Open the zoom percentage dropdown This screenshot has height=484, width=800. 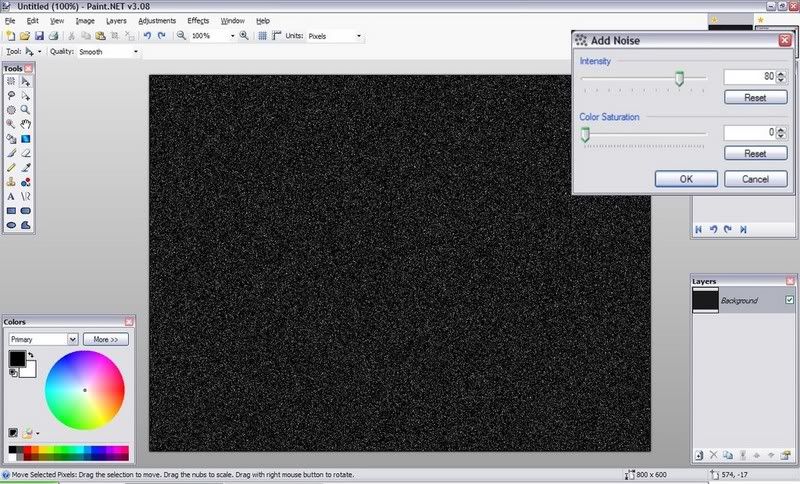233,36
